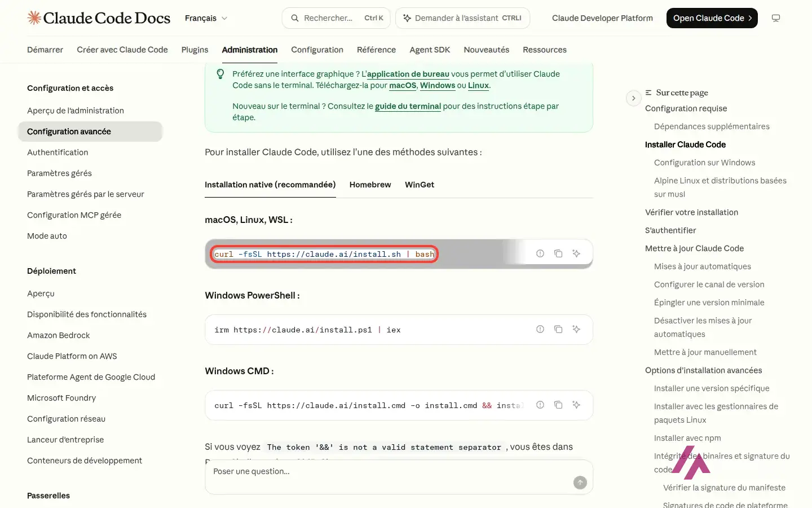Jump to 'Mises à jour automatiques' section
Image resolution: width=812 pixels, height=508 pixels.
[x=703, y=266]
